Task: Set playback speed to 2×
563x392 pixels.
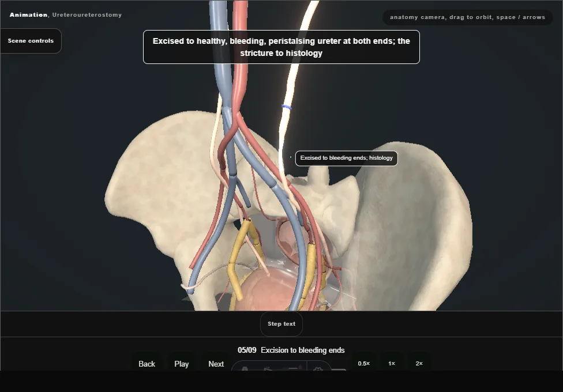Action: click(x=419, y=363)
